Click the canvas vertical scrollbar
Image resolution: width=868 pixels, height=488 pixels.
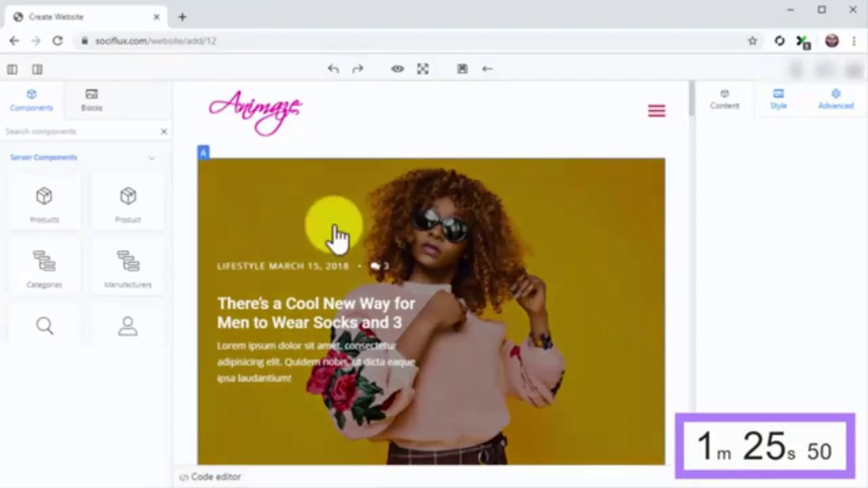point(691,98)
